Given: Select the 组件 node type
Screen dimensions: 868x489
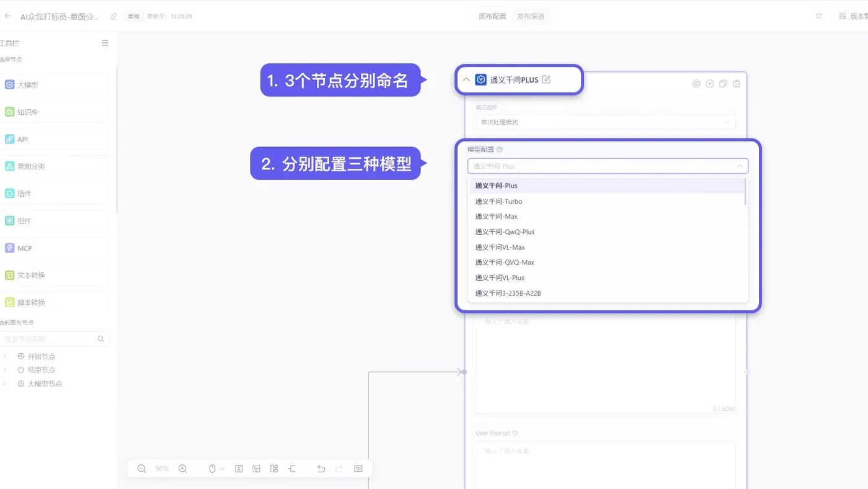Looking at the screenshot, I should [x=54, y=221].
